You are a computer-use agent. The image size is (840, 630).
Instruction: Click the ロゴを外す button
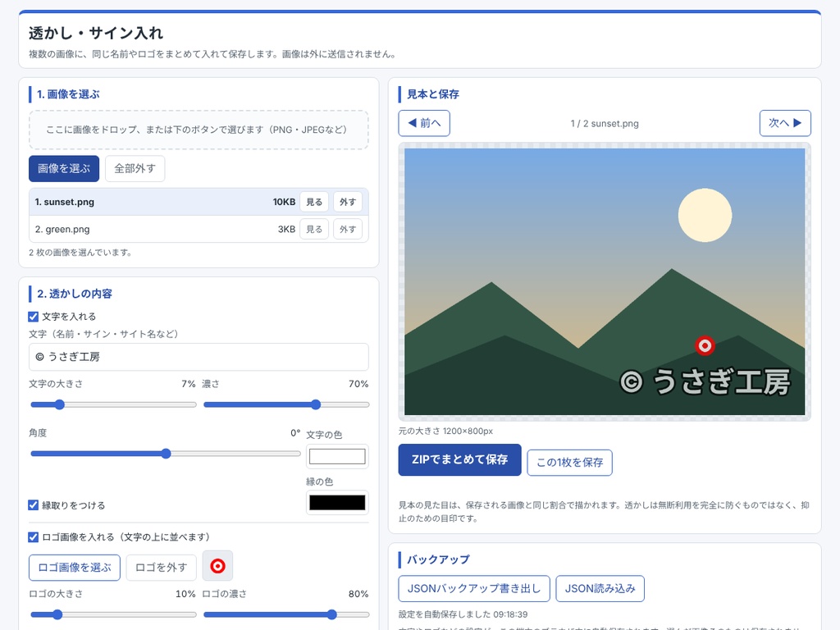[x=162, y=568]
